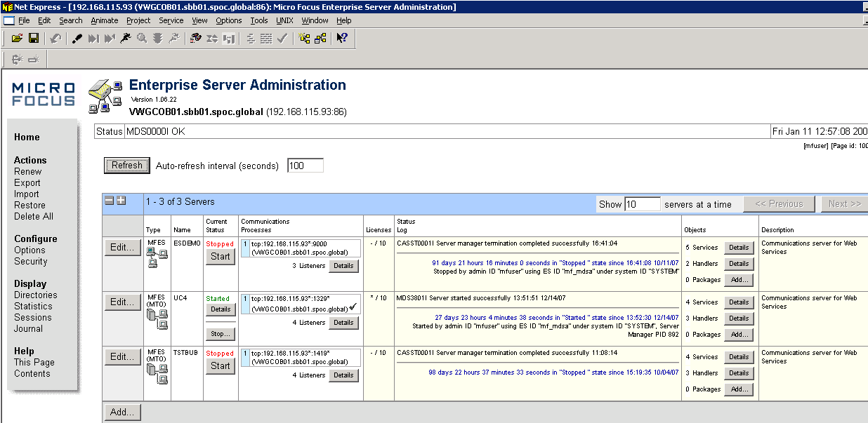The image size is (868, 423).
Task: Click the context help arrow icon
Action: pos(342,38)
